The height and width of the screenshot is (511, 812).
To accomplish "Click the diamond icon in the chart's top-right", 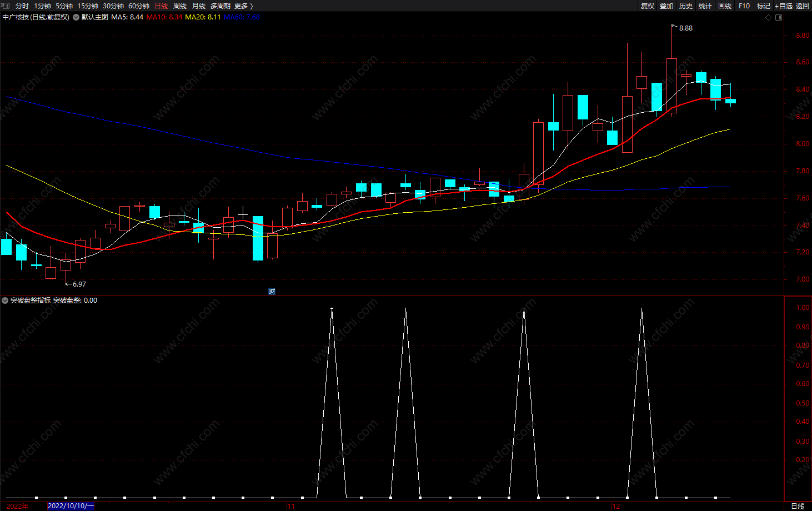I will pos(769,17).
